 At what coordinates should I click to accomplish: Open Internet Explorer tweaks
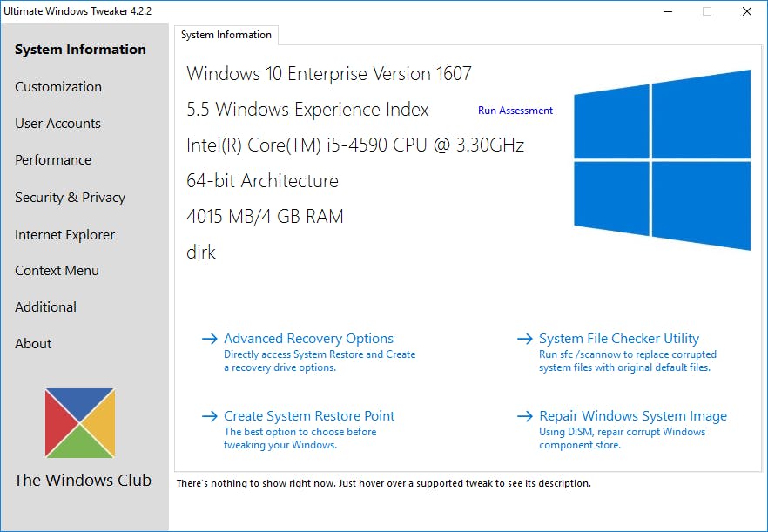(64, 235)
